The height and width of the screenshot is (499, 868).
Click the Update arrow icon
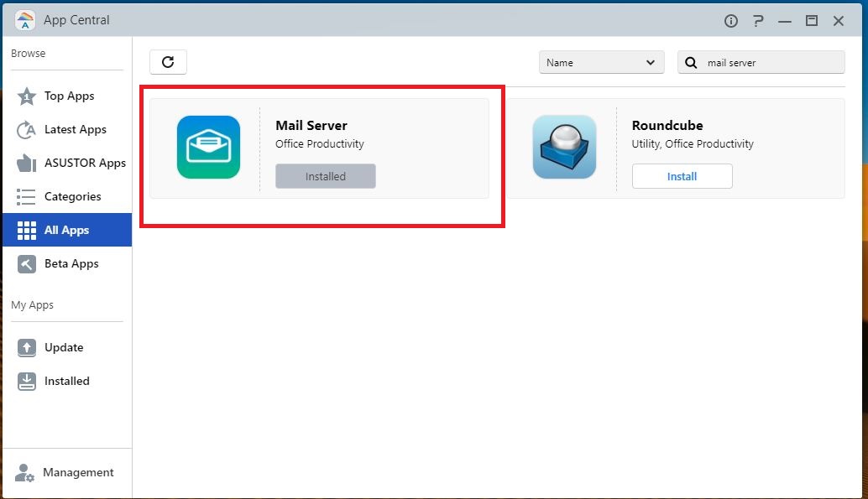tap(27, 347)
